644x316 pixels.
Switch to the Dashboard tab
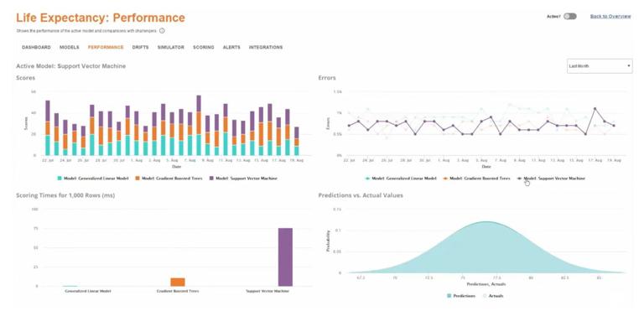point(36,48)
